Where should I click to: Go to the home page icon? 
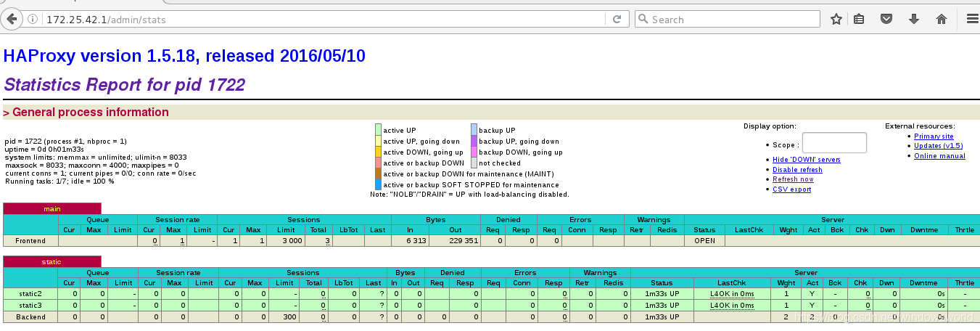tap(942, 20)
